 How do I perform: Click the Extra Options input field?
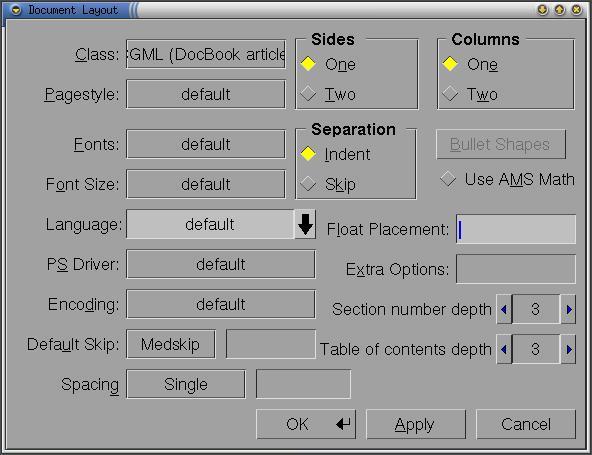click(516, 269)
